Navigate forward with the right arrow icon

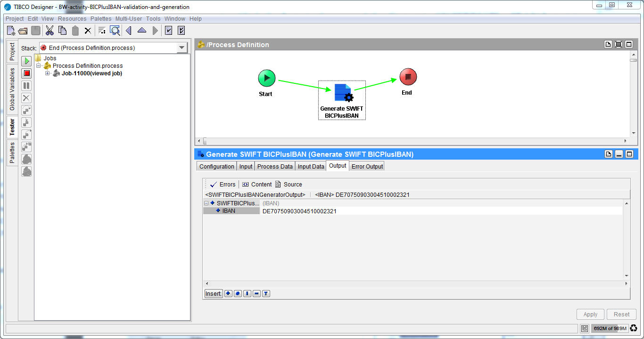[x=155, y=31]
